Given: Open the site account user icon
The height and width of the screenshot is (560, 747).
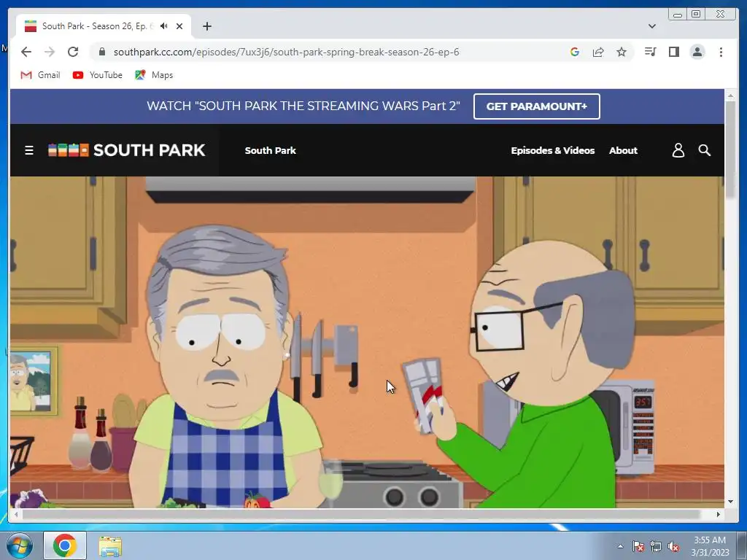Looking at the screenshot, I should 678,150.
